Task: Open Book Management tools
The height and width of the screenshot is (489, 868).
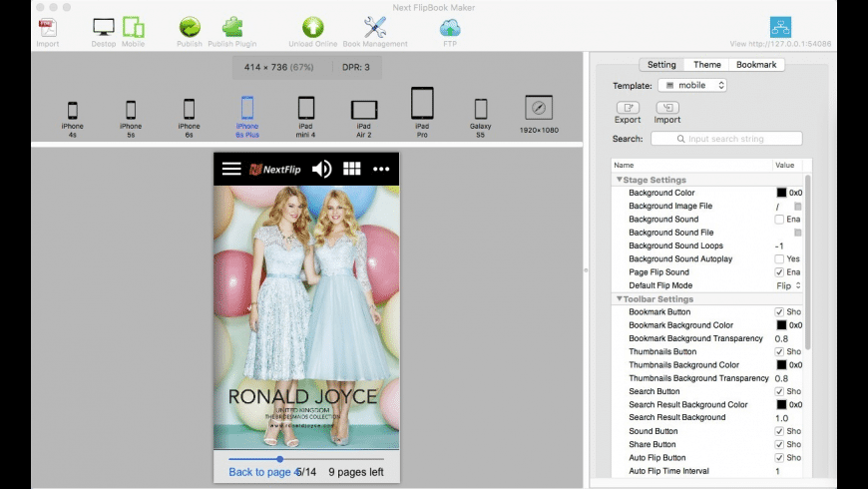Action: (x=375, y=28)
